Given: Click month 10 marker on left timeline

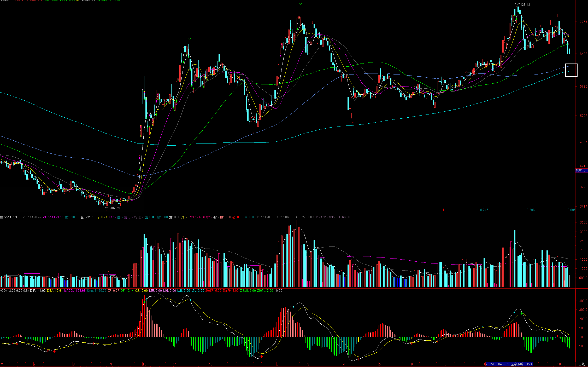Looking at the screenshot, I should point(144,364).
